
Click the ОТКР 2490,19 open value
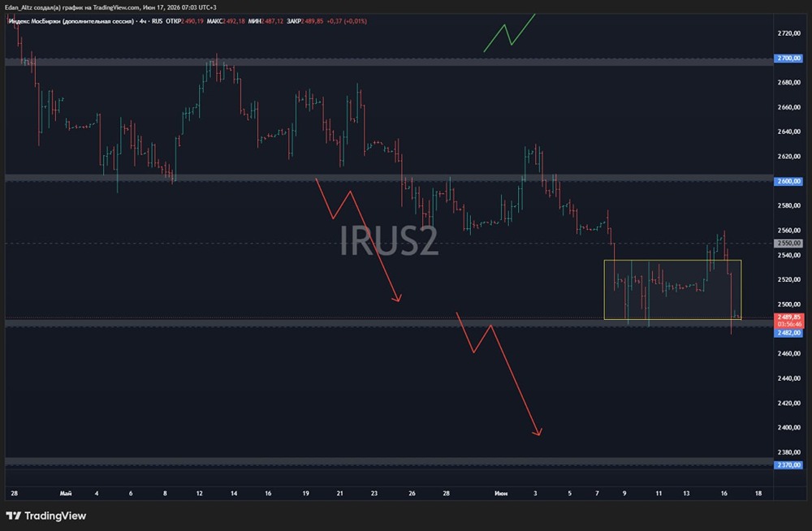[x=184, y=21]
